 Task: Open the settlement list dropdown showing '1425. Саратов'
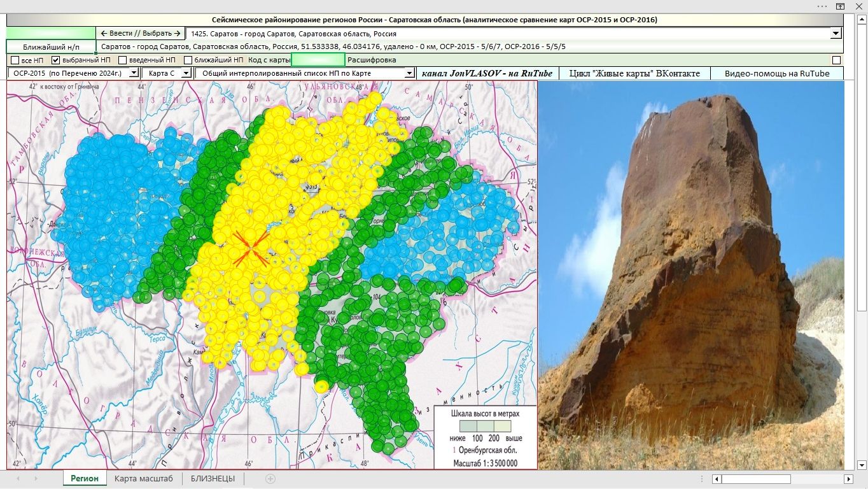click(x=836, y=34)
